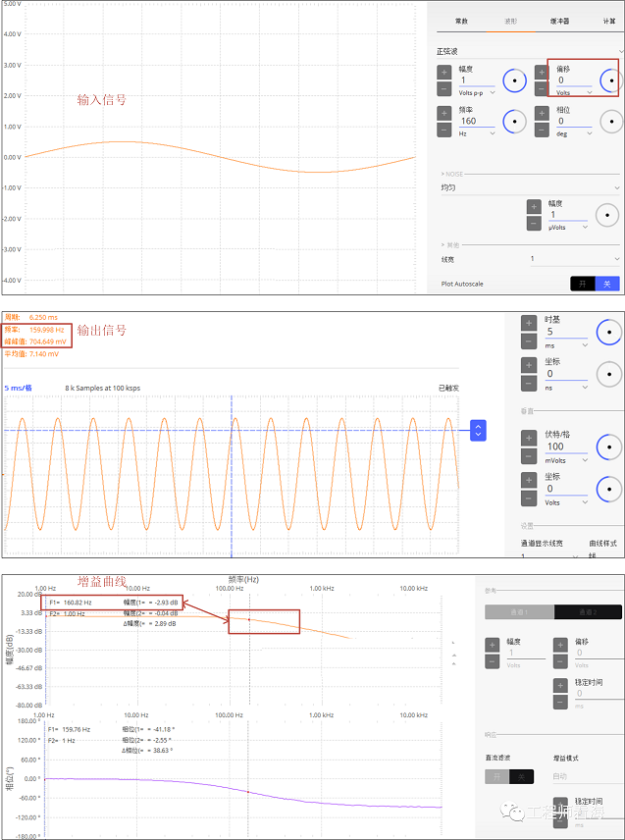This screenshot has width=625, height=840.
Task: Turn Plot Autoscale off with 关
Action: [607, 284]
